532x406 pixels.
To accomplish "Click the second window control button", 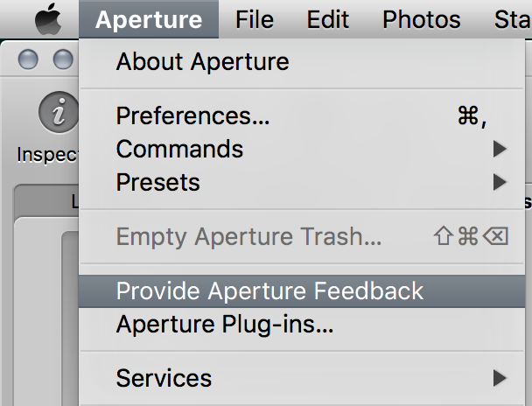I will tap(63, 59).
